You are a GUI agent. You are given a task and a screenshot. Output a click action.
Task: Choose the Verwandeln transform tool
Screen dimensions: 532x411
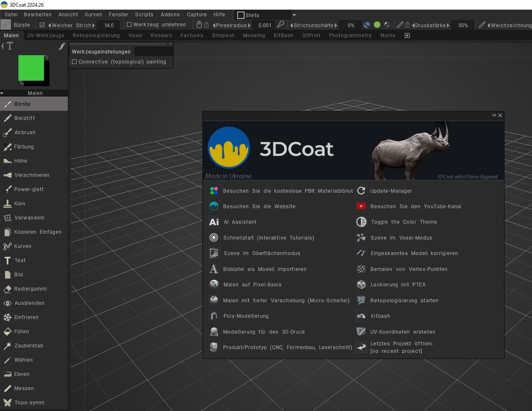coord(33,218)
